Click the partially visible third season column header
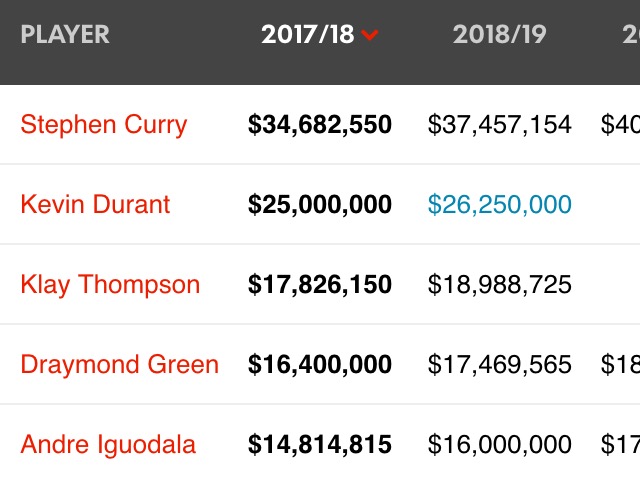Image resolution: width=640 pixels, height=480 pixels. tap(631, 34)
